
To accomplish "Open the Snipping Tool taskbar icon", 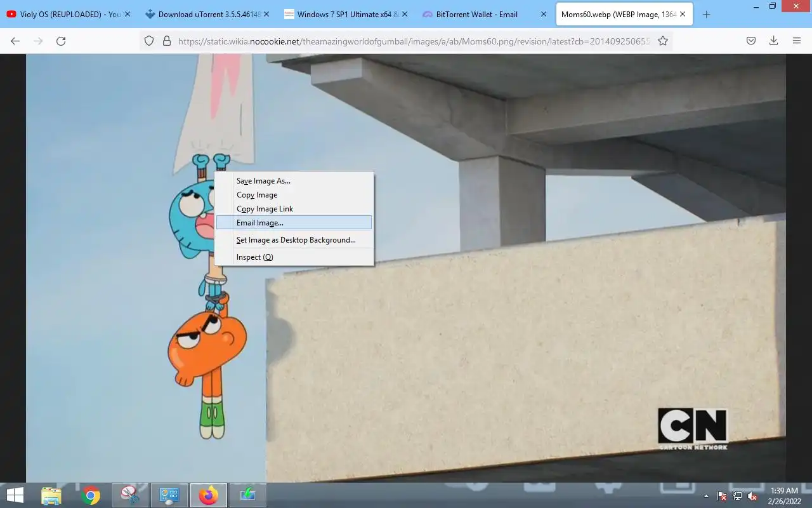I will [130, 495].
